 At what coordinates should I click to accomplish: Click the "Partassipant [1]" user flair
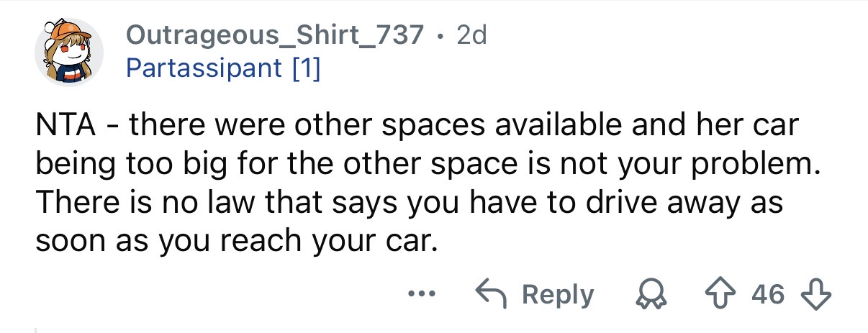tap(223, 68)
